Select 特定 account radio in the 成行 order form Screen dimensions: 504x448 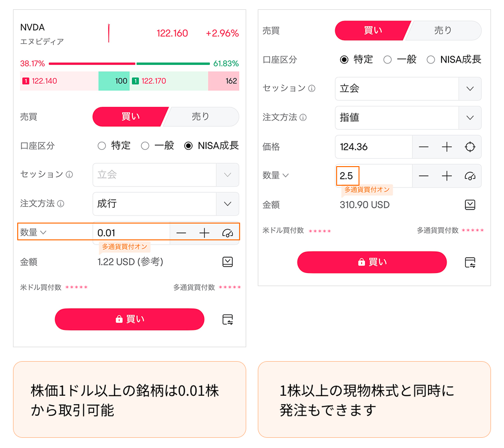click(102, 146)
